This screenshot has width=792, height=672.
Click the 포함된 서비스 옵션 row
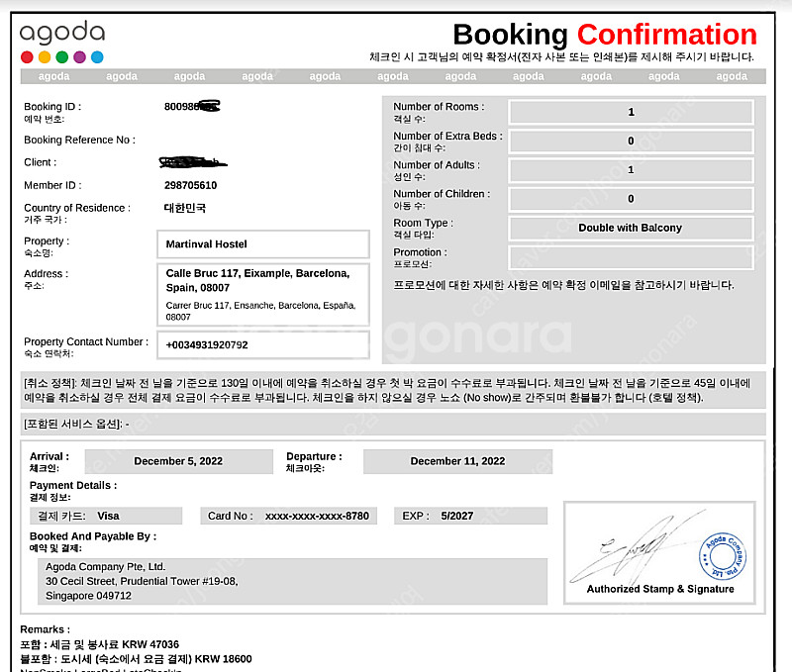[393, 425]
